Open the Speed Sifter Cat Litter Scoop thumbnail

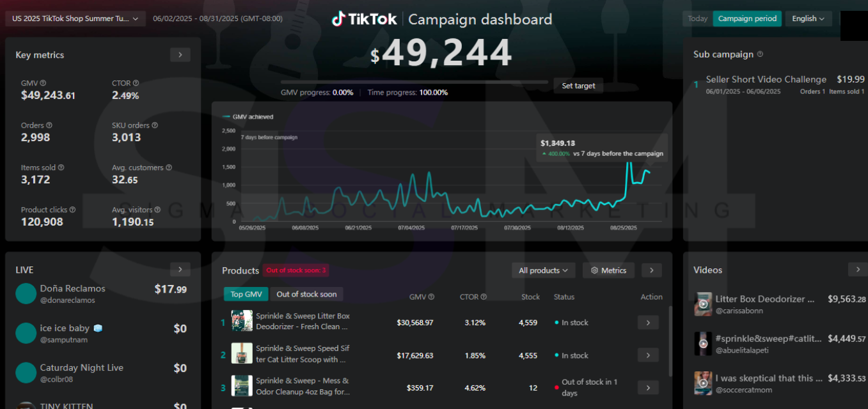pyautogui.click(x=242, y=353)
